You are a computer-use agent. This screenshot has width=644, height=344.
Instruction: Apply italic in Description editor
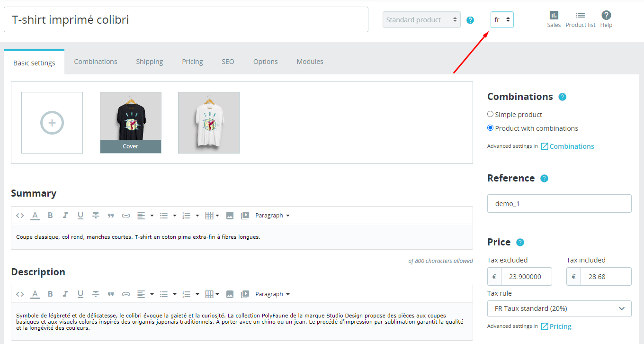(x=65, y=294)
